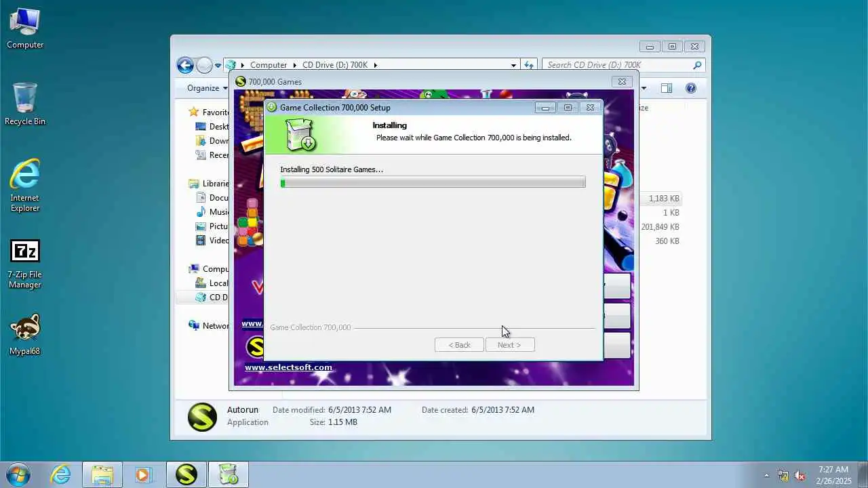Open Windows Explorer taskbar button
The width and height of the screenshot is (868, 488).
(102, 474)
